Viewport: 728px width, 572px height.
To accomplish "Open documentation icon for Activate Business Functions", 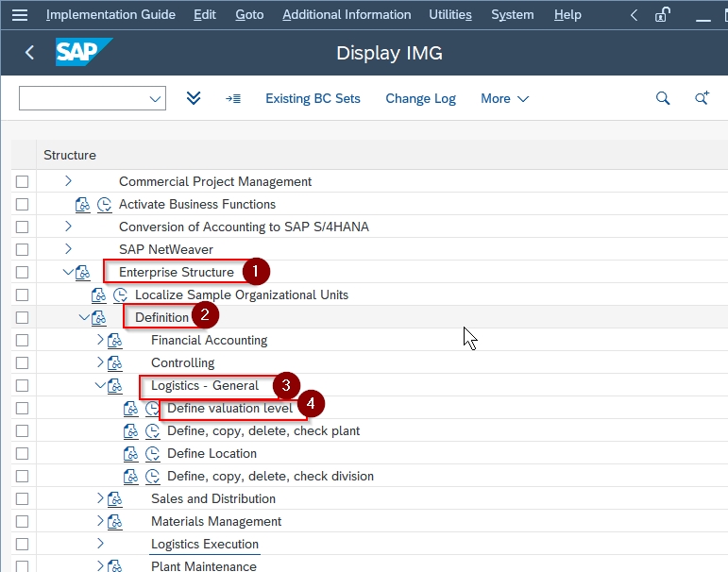I will (83, 205).
